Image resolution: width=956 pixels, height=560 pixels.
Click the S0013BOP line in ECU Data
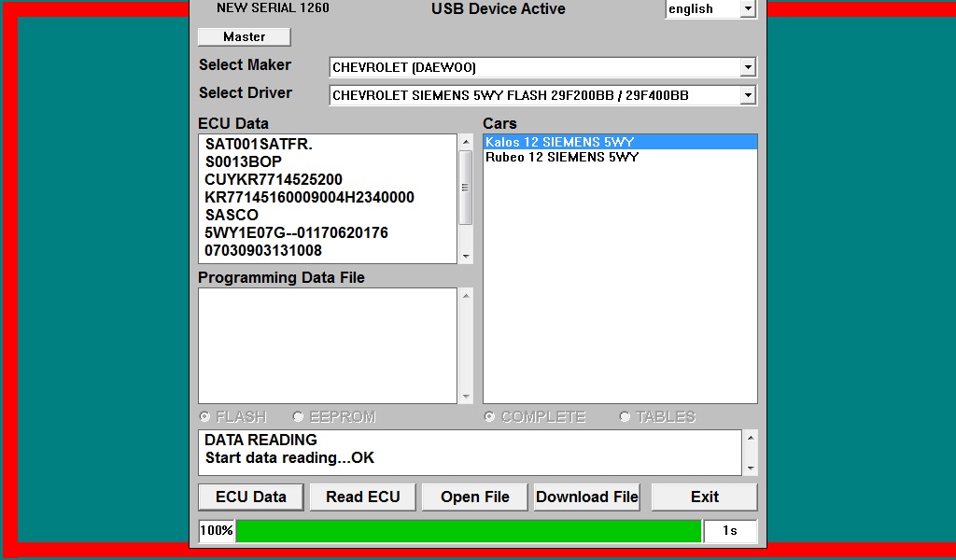244,162
